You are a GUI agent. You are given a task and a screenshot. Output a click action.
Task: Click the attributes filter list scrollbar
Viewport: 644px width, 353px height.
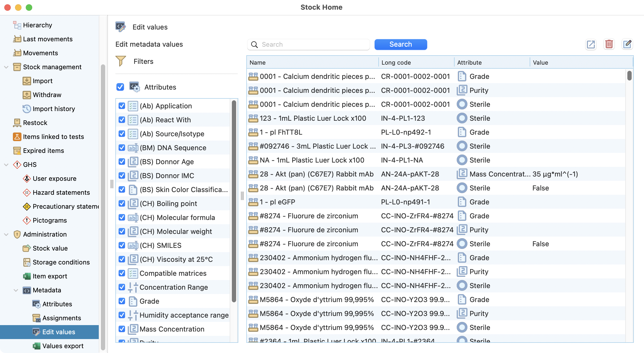(234, 201)
